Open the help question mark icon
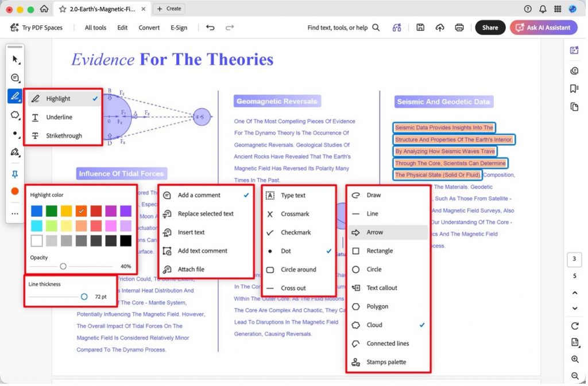The height and width of the screenshot is (386, 588). 528,9
